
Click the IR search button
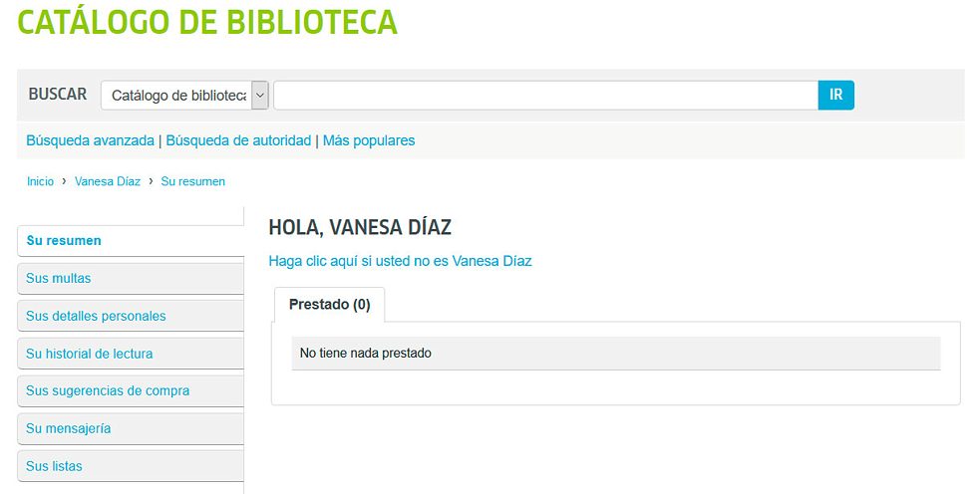[836, 96]
